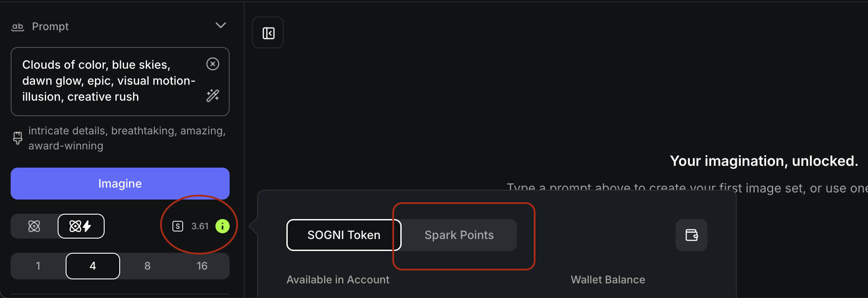Click the 3.61 cost value
Image resolution: width=868 pixels, height=298 pixels.
200,226
